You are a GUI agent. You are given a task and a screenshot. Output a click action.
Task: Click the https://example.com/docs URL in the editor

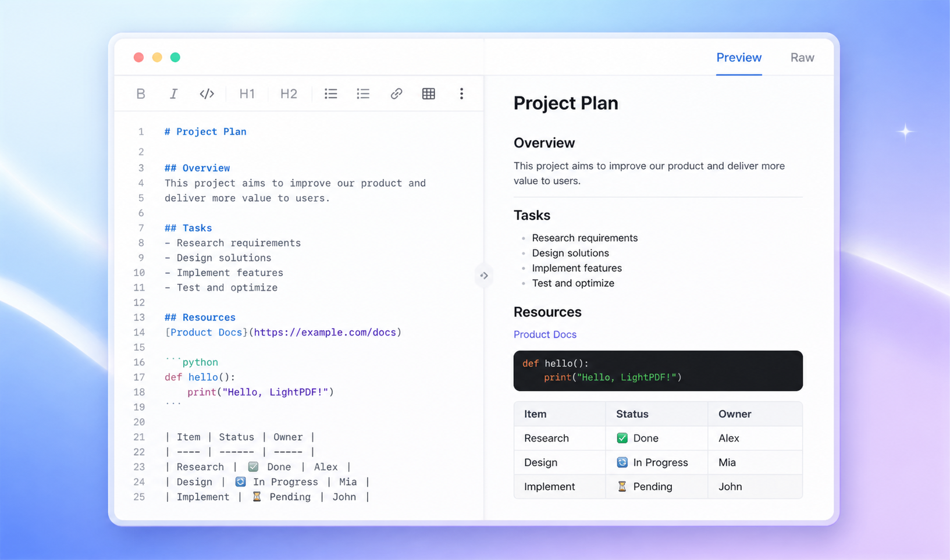coord(325,333)
